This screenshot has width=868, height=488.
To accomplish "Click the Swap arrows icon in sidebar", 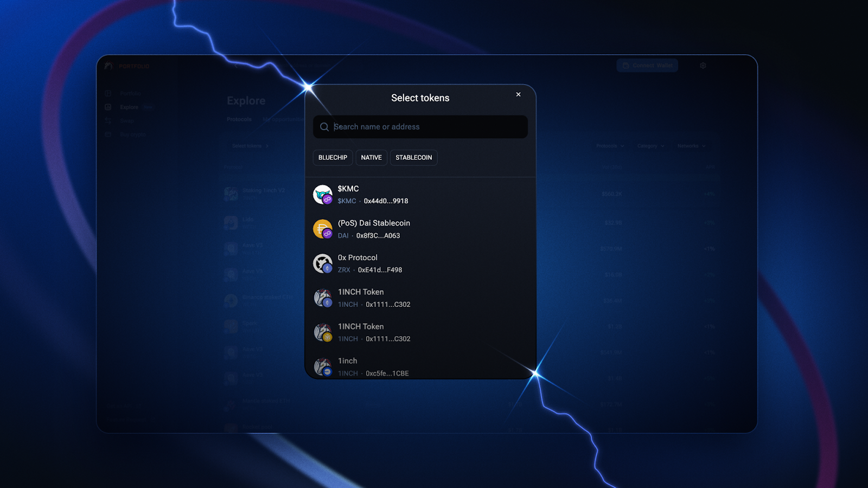I will pos(108,121).
